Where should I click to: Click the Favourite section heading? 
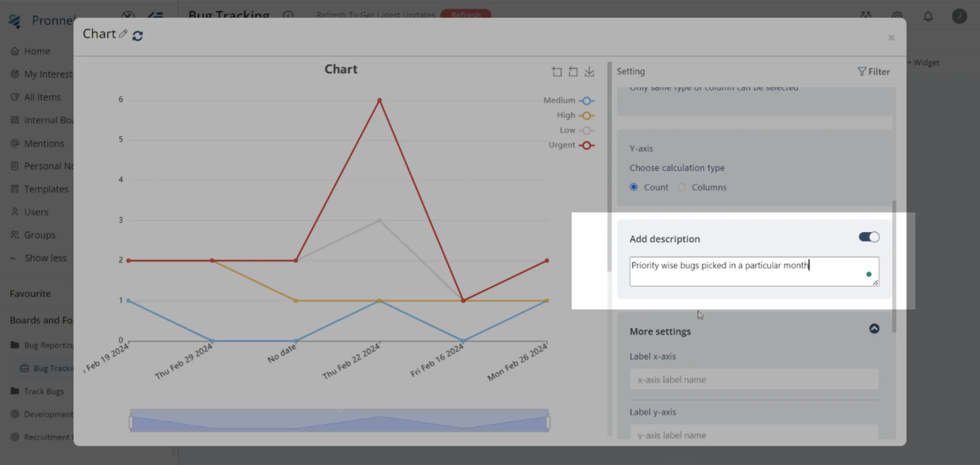pyautogui.click(x=30, y=294)
